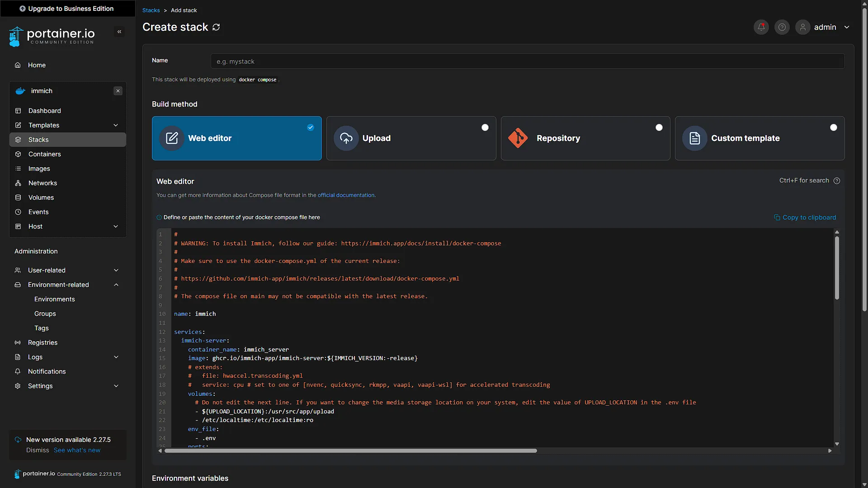Image resolution: width=868 pixels, height=488 pixels.
Task: Click the Repository git icon
Action: pos(518,138)
